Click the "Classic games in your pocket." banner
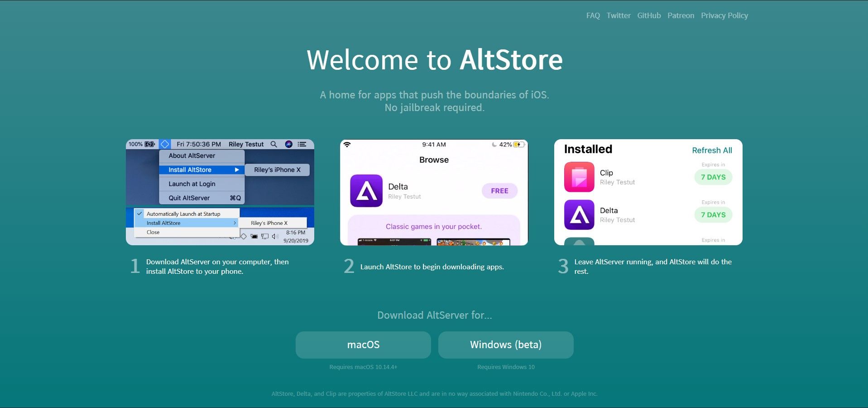Screen dimensions: 868x408 tap(434, 227)
